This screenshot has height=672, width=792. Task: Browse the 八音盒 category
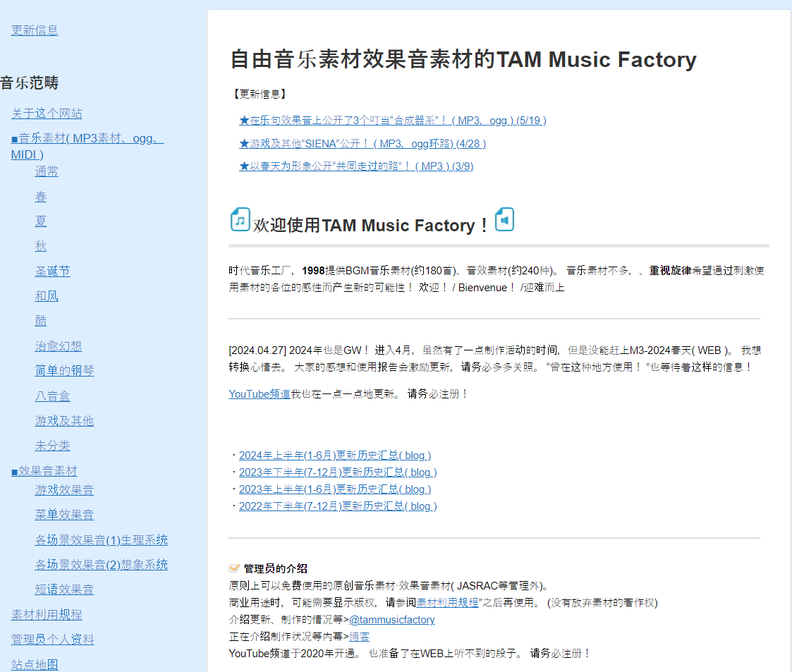pyautogui.click(x=52, y=396)
